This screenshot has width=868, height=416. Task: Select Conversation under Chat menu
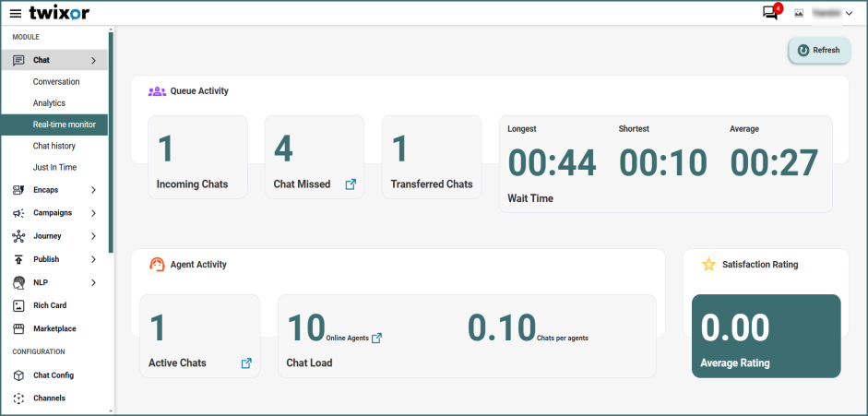point(56,82)
